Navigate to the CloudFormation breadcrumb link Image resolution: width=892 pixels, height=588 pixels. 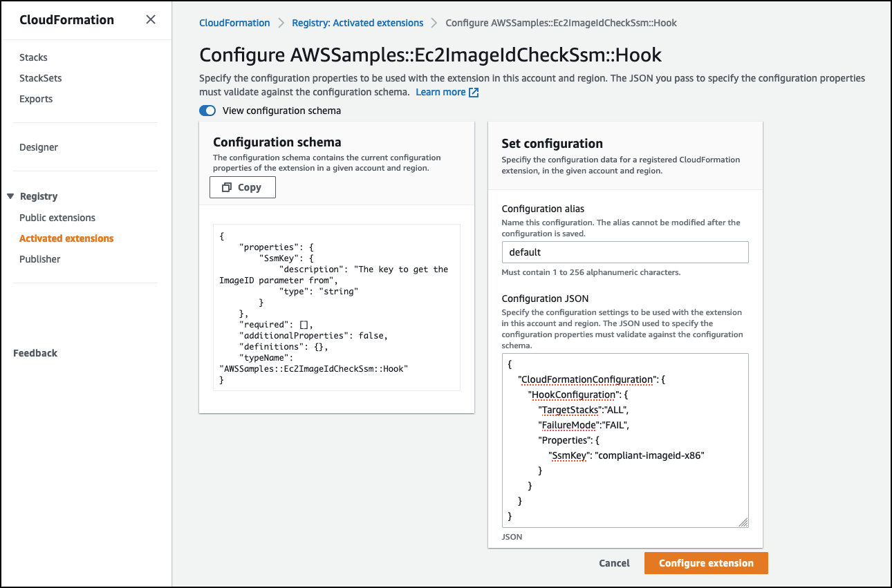(234, 22)
